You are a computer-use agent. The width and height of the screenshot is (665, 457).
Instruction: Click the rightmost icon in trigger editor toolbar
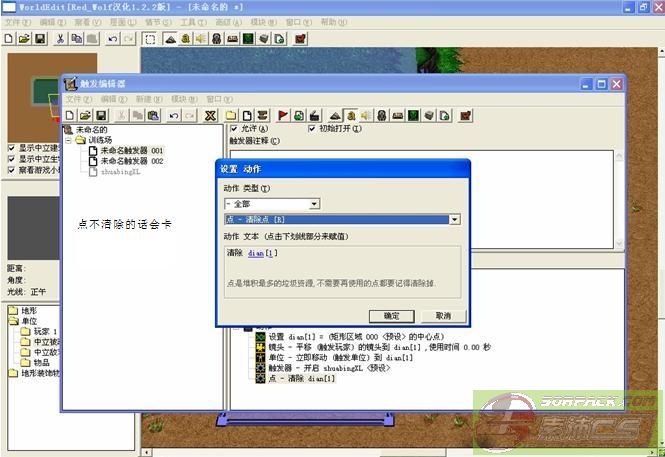click(466, 115)
